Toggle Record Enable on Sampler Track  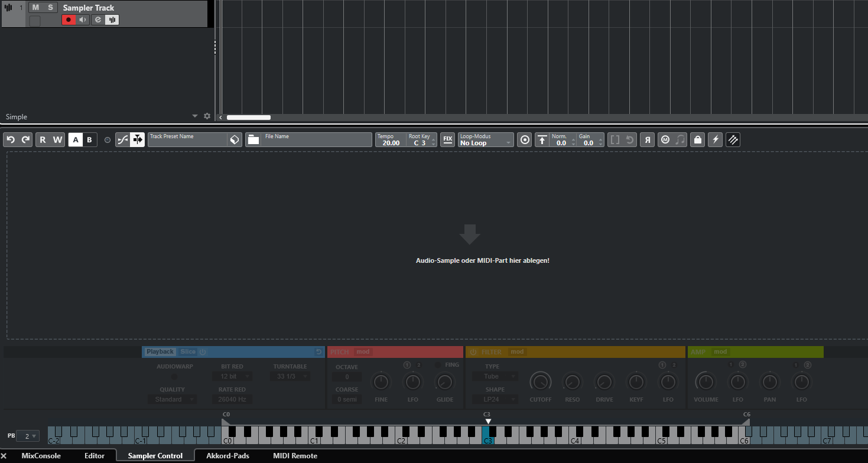pos(69,20)
